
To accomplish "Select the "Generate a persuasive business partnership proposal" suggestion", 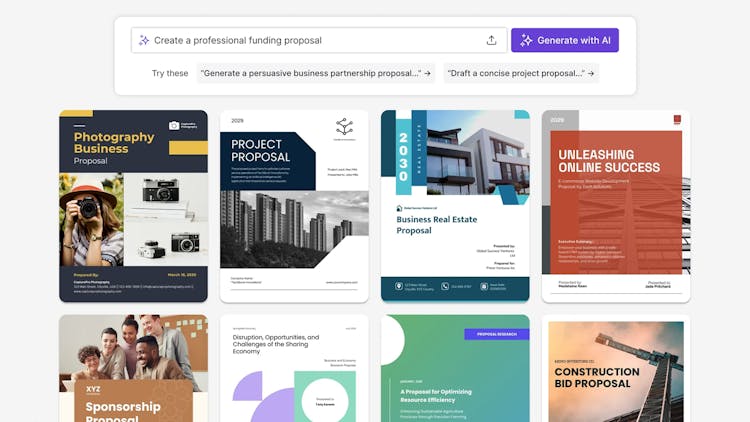I will pyautogui.click(x=310, y=73).
